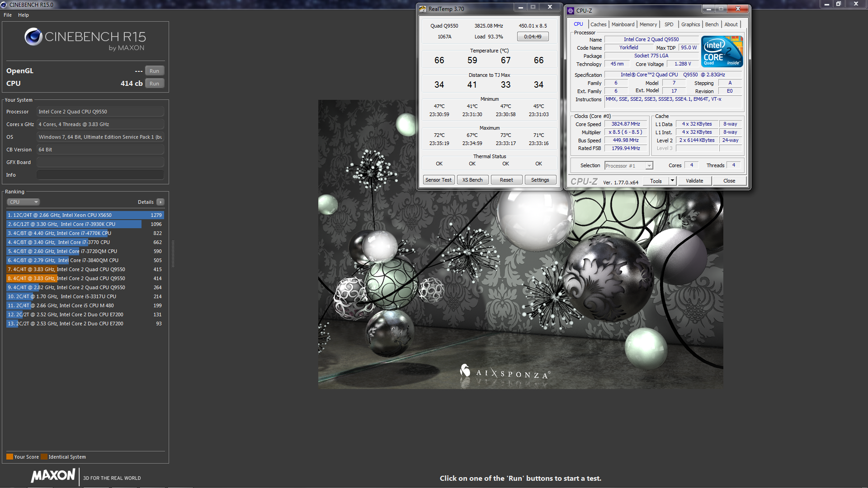Select ranking entry Core i7-3770 CPU
This screenshot has height=488, width=868.
point(85,242)
